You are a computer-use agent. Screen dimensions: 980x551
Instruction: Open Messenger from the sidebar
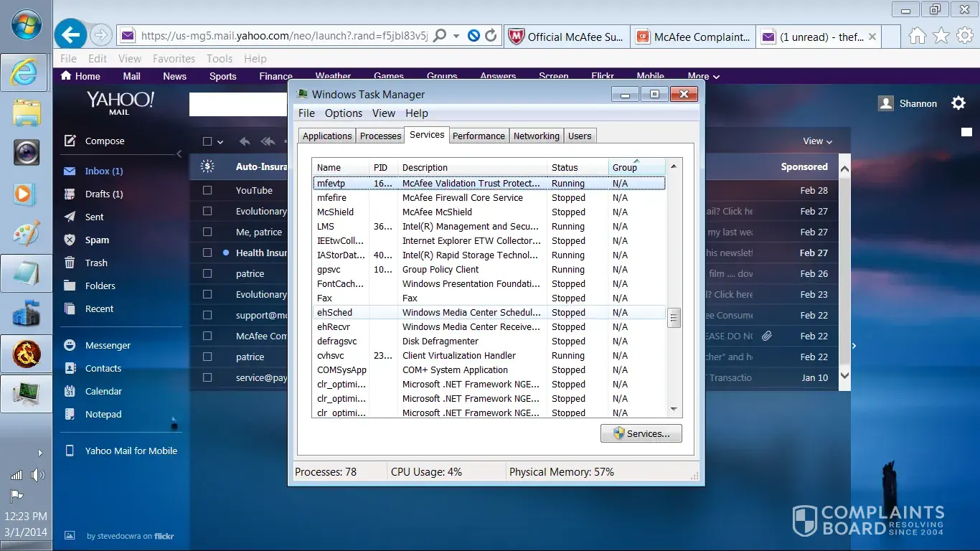pos(108,346)
